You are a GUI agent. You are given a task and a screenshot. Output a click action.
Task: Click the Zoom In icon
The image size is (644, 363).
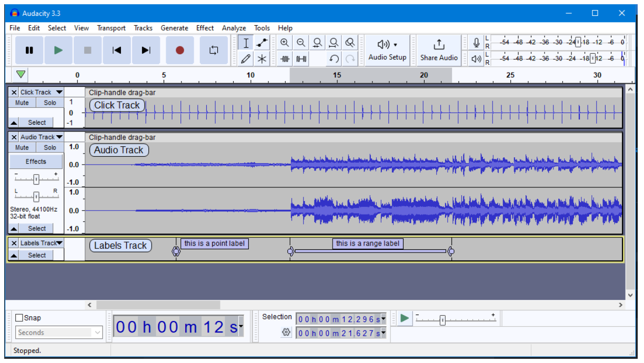(x=285, y=43)
